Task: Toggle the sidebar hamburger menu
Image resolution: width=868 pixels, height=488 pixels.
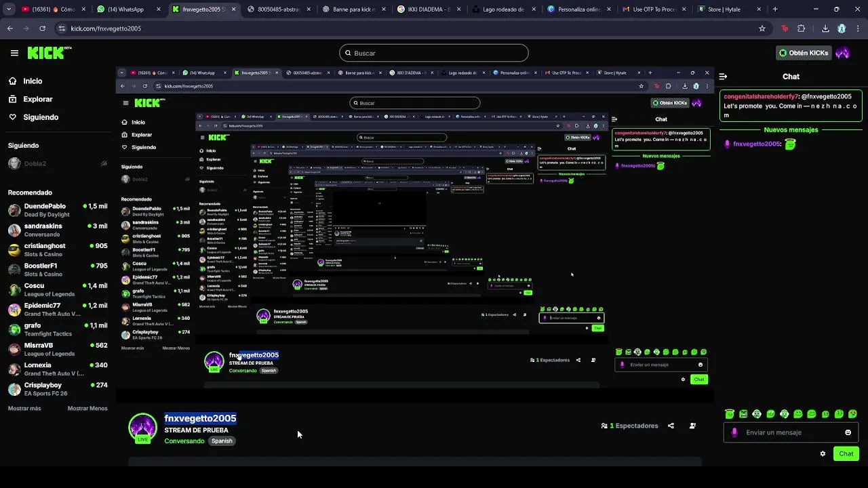Action: (14, 53)
